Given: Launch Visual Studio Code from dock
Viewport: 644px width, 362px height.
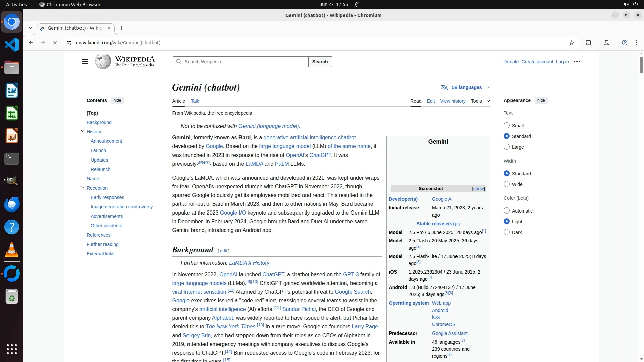Looking at the screenshot, I should pos(12,45).
